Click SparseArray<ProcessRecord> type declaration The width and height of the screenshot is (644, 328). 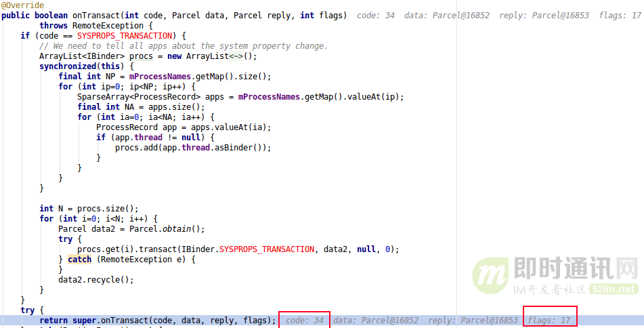138,97
